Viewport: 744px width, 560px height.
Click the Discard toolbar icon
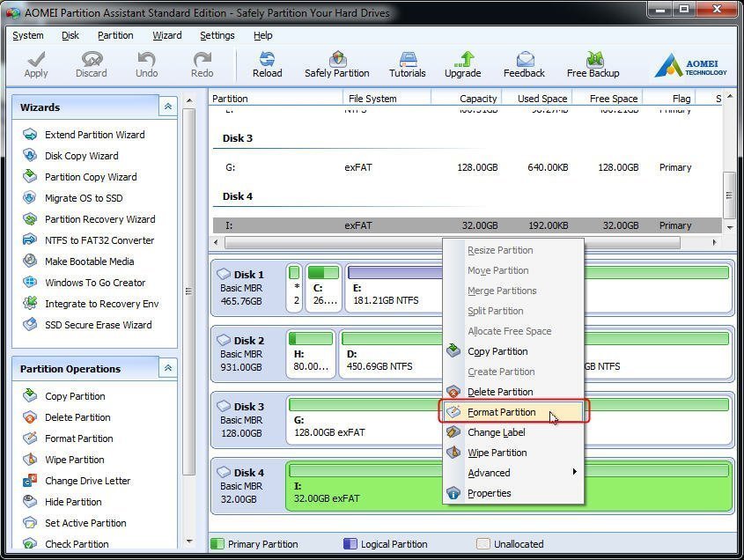[92, 60]
